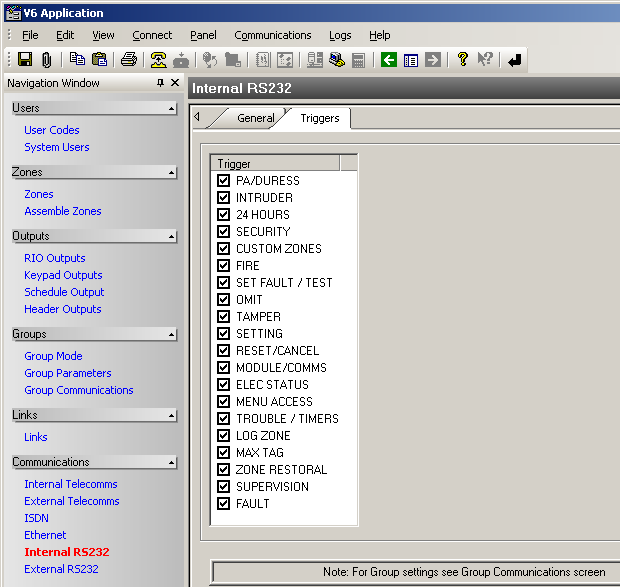Click the Paste clipboard icon
The height and width of the screenshot is (587, 620).
(99, 60)
